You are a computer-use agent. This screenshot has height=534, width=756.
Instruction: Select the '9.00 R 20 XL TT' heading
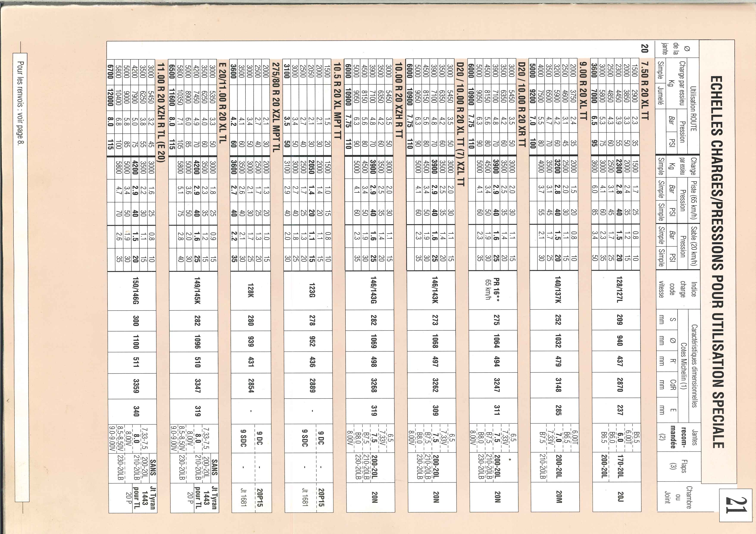click(584, 90)
